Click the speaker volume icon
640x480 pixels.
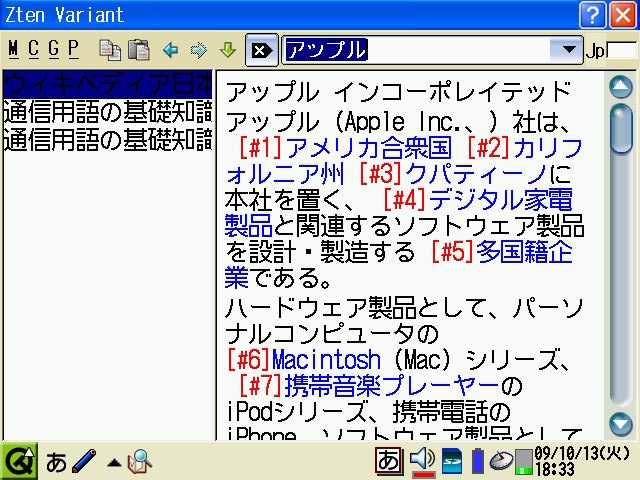pyautogui.click(x=423, y=461)
